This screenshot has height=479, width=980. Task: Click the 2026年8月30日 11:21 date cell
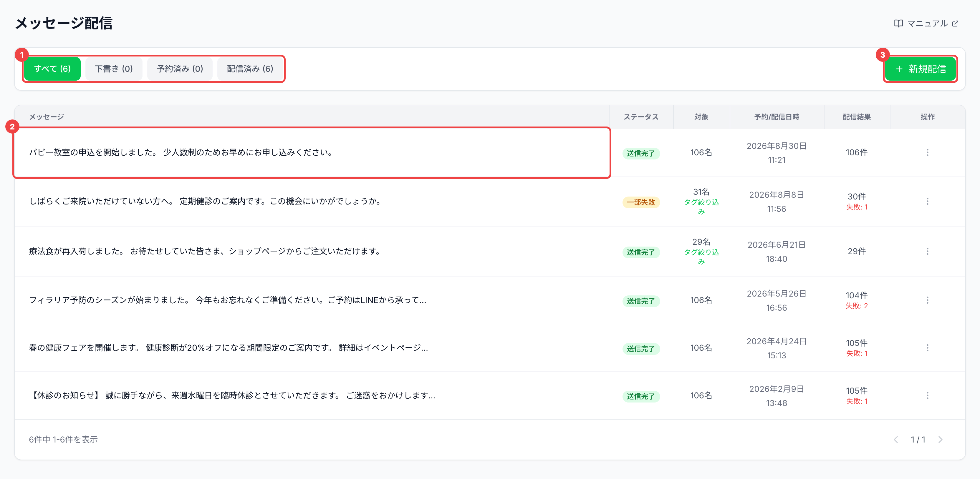[x=776, y=153]
